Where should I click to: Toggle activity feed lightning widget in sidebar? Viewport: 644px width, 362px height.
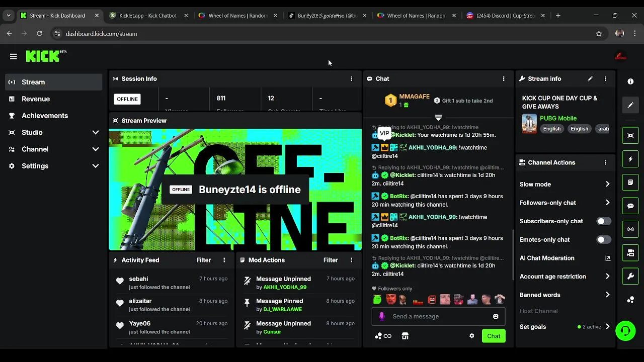pyautogui.click(x=630, y=159)
